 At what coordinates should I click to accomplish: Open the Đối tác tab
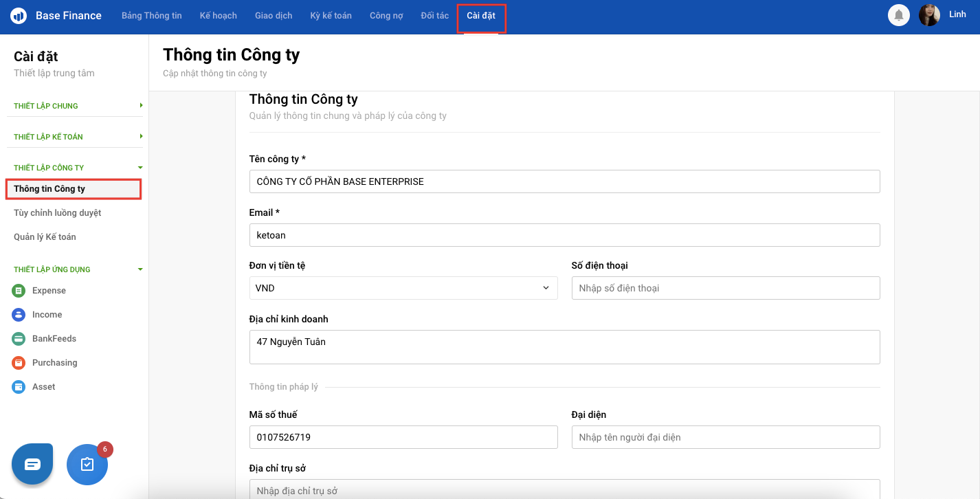point(435,16)
